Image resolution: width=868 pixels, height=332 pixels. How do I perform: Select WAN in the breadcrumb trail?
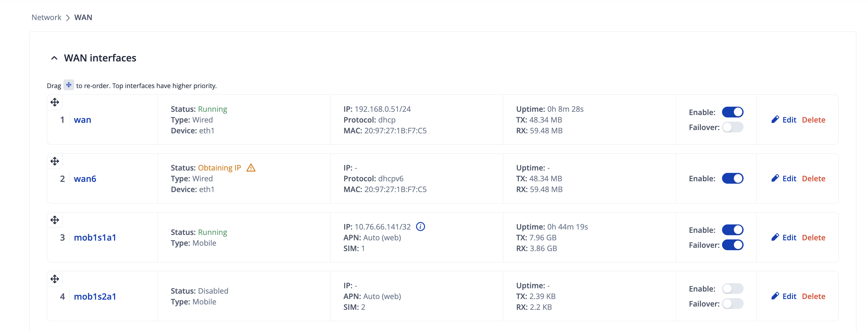click(x=83, y=17)
